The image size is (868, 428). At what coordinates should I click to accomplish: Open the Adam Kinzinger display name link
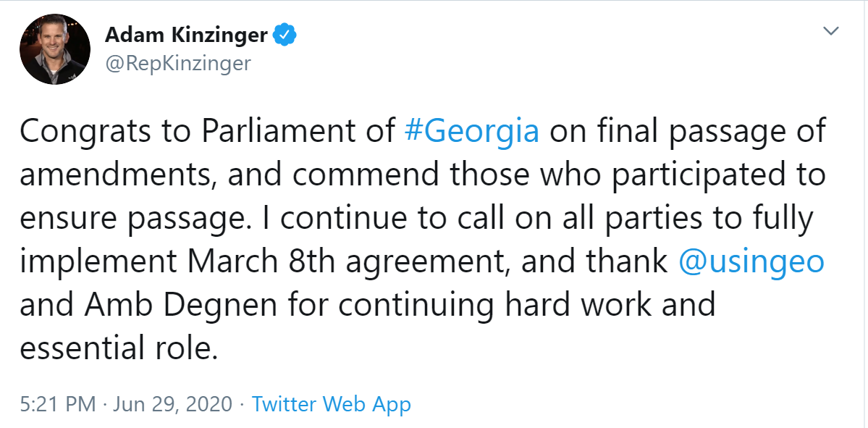coord(187,34)
